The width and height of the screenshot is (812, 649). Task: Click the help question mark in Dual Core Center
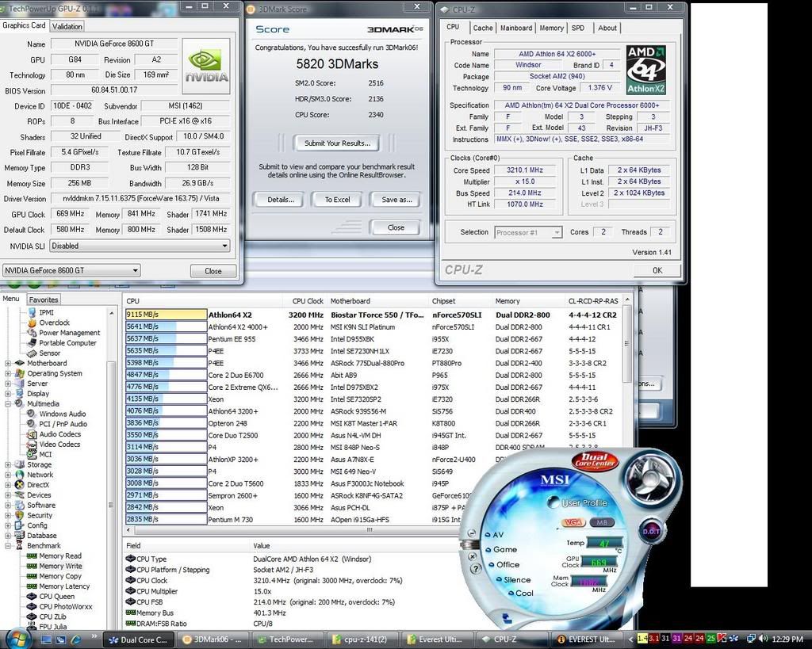[475, 569]
